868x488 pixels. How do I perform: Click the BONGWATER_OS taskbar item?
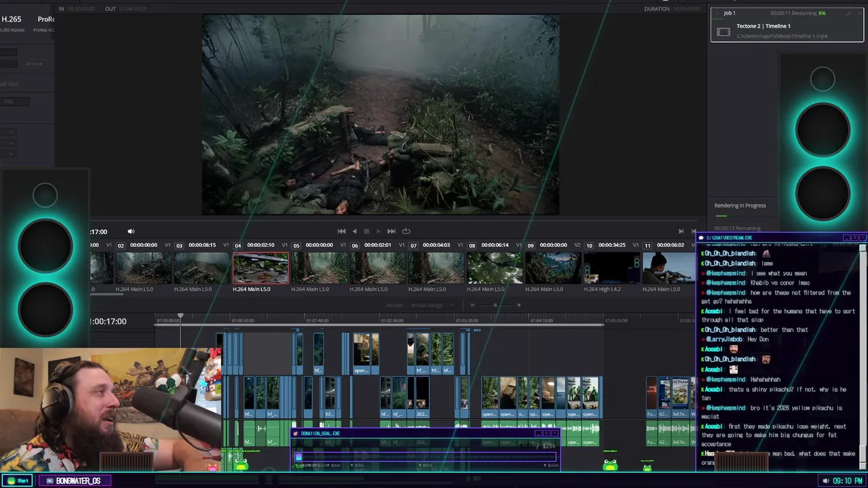pyautogui.click(x=75, y=481)
